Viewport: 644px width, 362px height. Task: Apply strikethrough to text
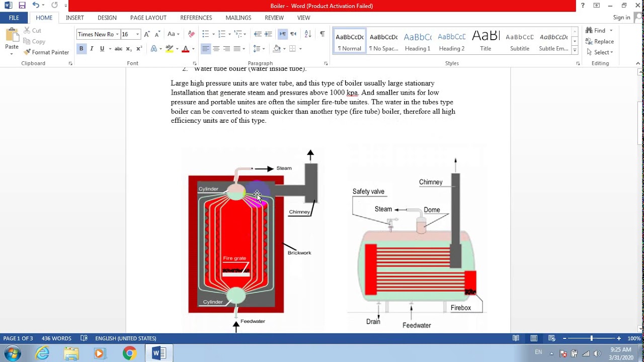click(118, 49)
